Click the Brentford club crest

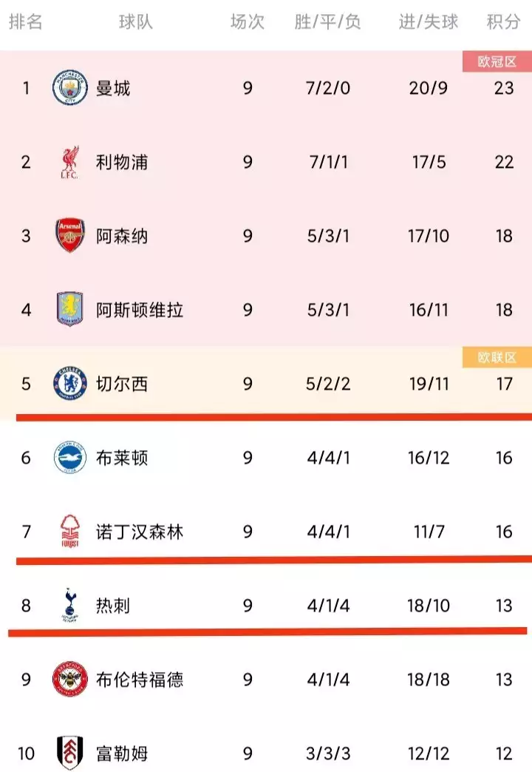[x=70, y=680]
